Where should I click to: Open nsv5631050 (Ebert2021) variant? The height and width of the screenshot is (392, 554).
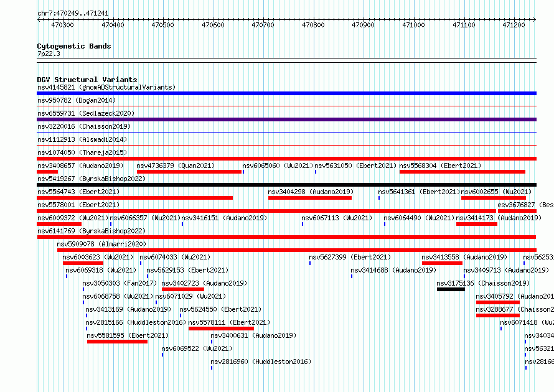tap(355, 166)
